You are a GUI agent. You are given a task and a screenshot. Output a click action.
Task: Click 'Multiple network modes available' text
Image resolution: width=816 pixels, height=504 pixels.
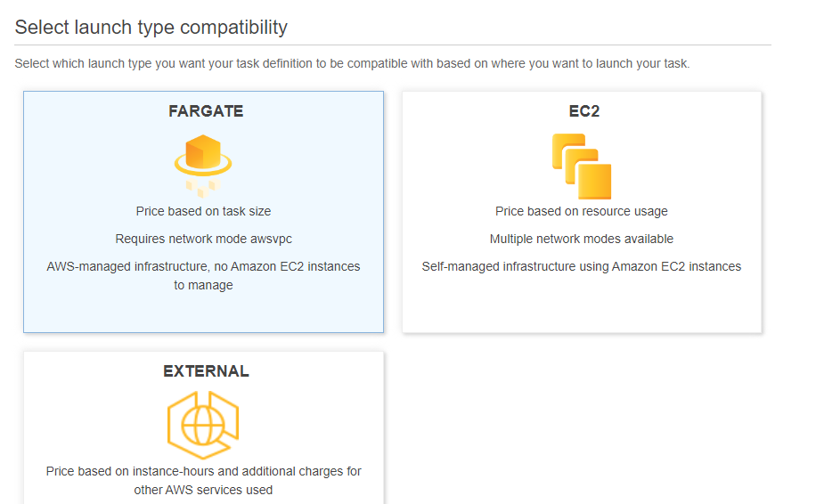coord(582,239)
